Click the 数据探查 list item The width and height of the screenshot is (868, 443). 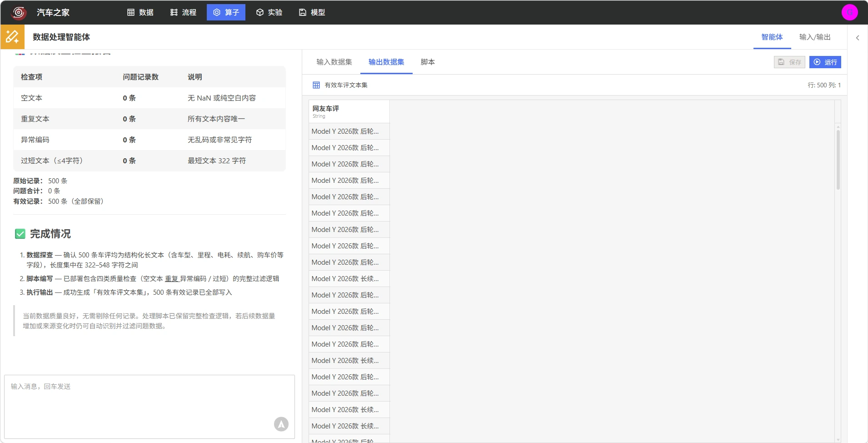(155, 260)
